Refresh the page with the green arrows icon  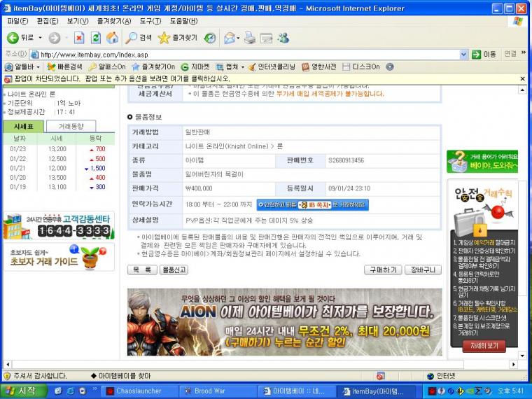96,38
